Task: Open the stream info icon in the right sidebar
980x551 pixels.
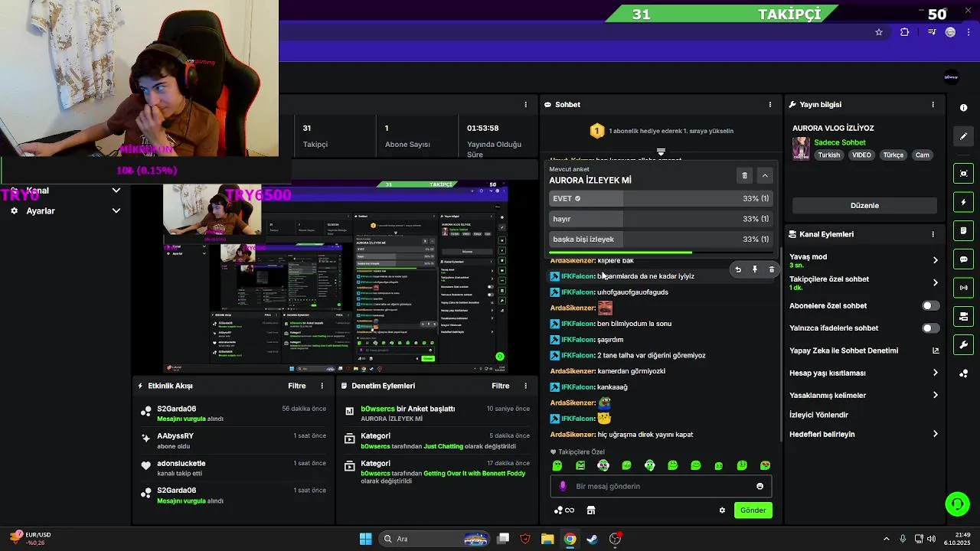Action: tap(963, 108)
